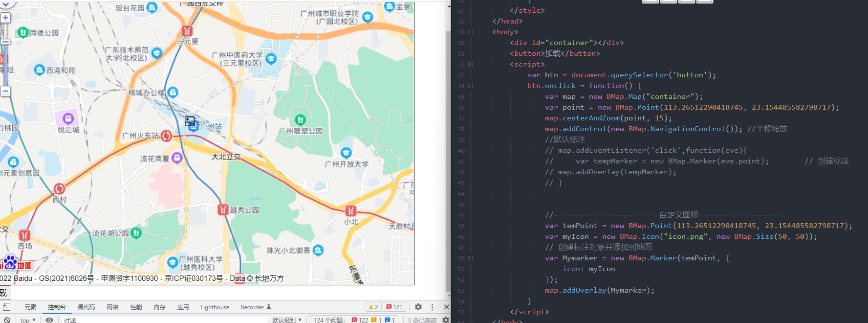Close the DevTools panel
Screen dimensions: 868x323
pyautogui.click(x=446, y=307)
